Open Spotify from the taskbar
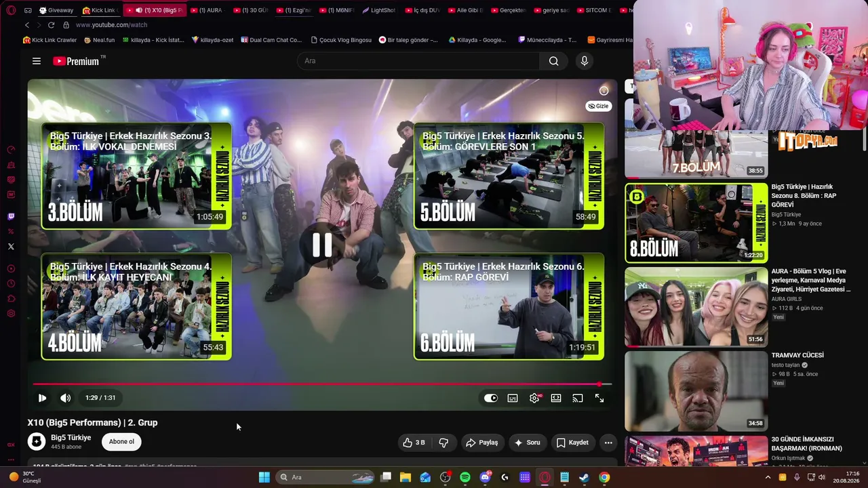 (465, 477)
